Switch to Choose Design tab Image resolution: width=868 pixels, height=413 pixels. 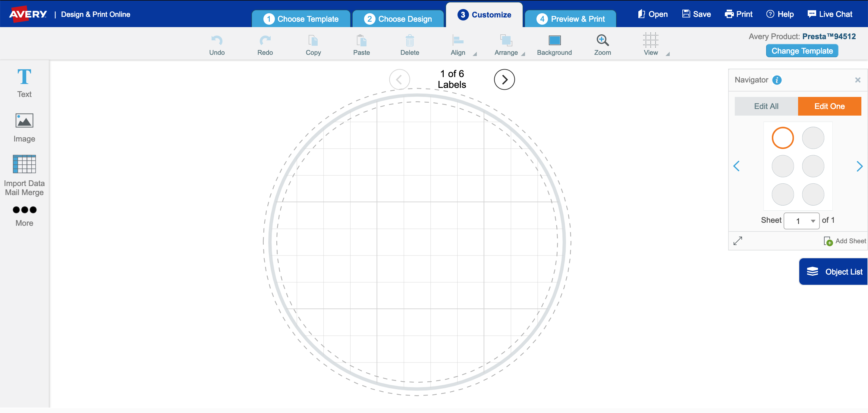(x=398, y=19)
